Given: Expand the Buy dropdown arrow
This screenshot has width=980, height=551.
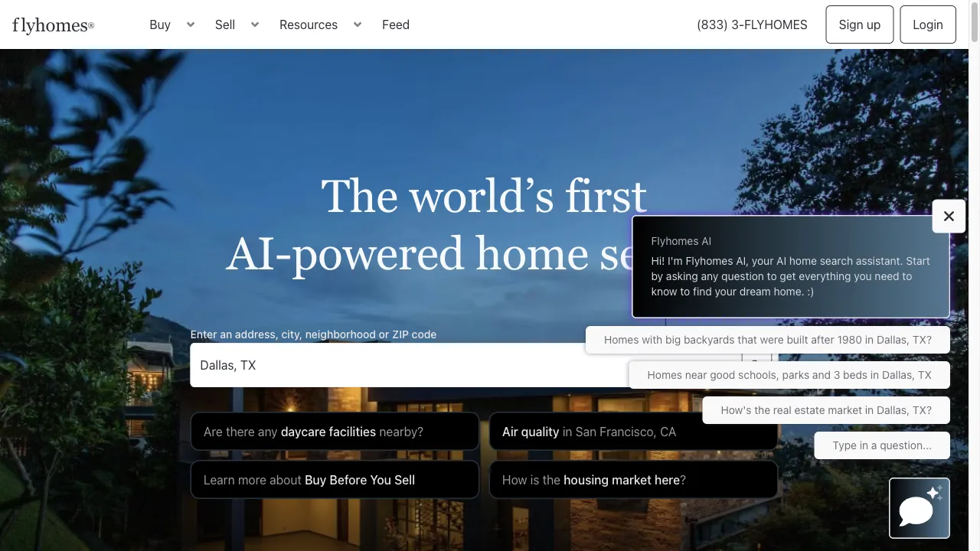Looking at the screenshot, I should tap(191, 24).
